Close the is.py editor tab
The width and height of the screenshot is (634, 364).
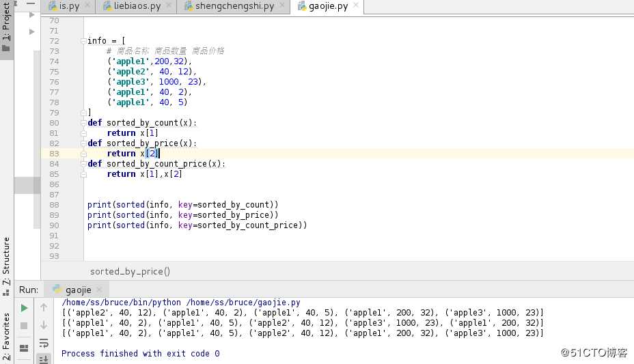(87, 5)
